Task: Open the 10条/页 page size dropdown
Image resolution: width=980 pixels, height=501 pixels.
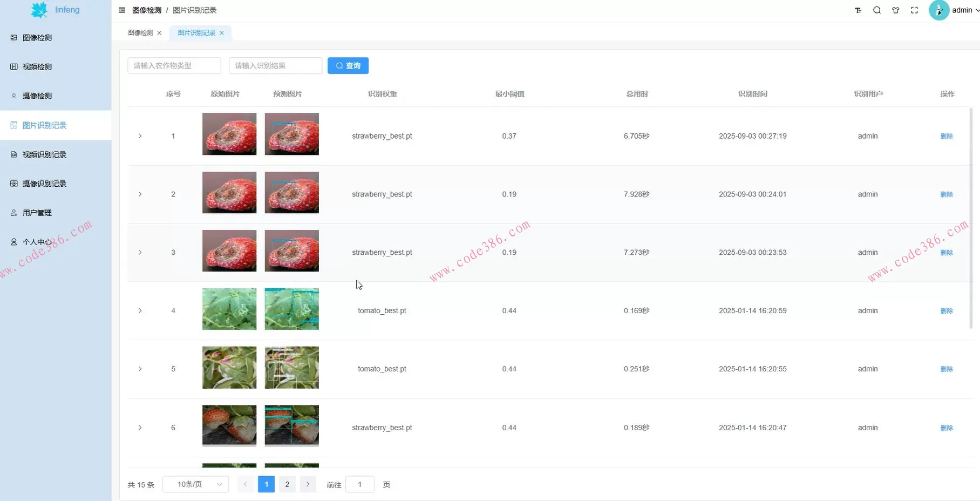Action: click(195, 484)
